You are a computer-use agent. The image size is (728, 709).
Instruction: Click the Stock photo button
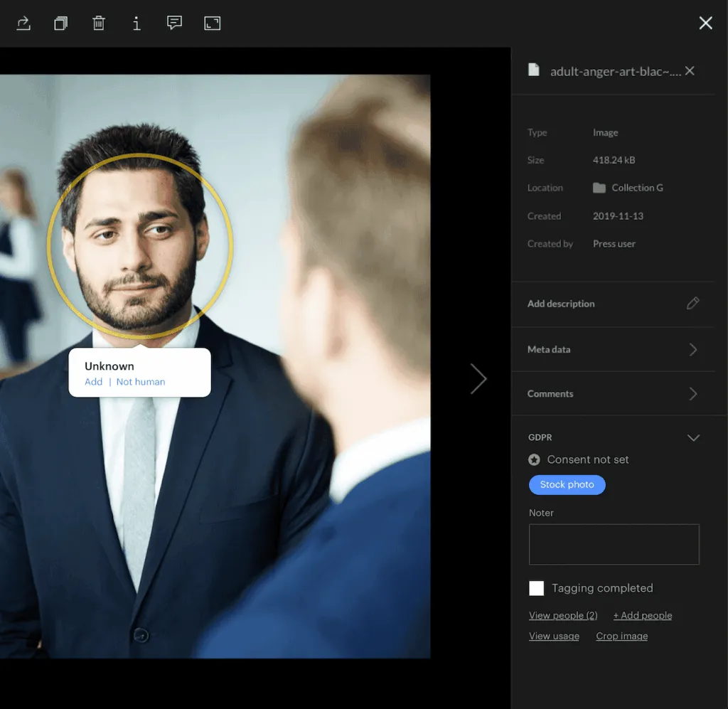tap(567, 485)
